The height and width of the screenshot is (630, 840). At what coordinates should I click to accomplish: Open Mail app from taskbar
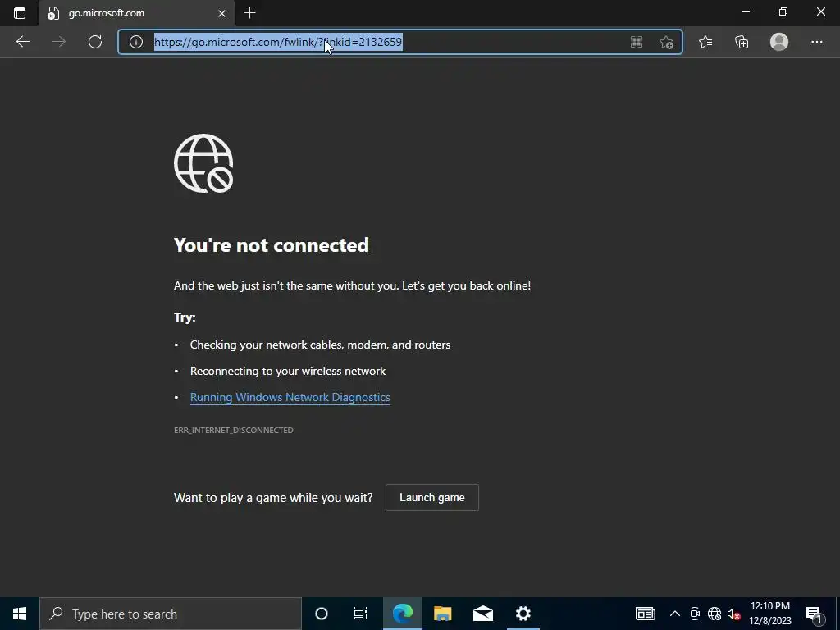pos(482,614)
